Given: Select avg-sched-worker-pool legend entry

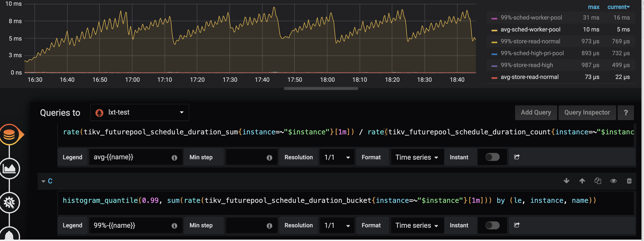Looking at the screenshot, I should [x=530, y=29].
